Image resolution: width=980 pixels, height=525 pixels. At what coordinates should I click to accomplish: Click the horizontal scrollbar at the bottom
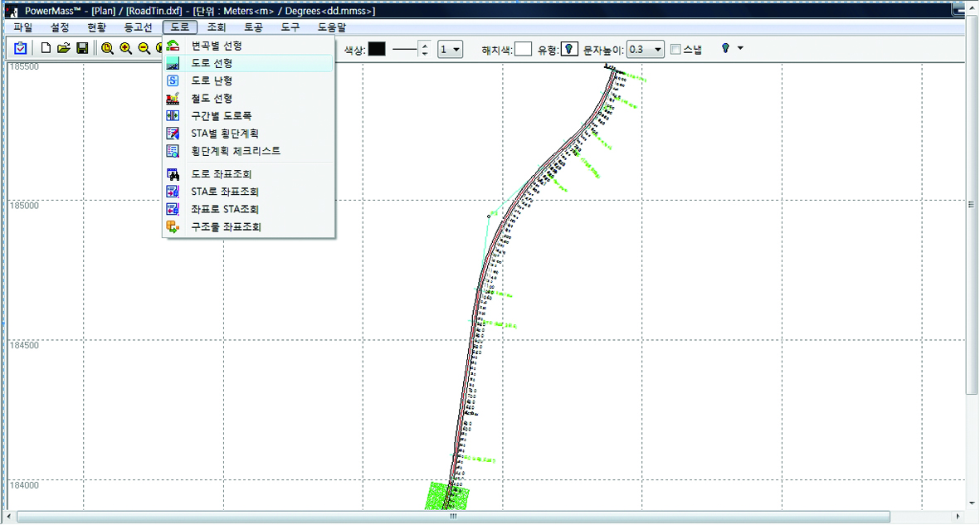coord(452,517)
